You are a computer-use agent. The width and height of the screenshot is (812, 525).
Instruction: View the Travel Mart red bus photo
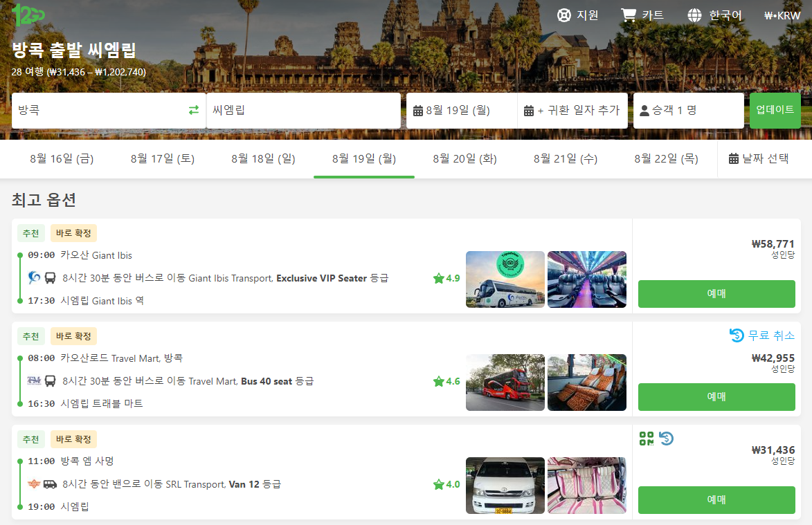pyautogui.click(x=505, y=383)
